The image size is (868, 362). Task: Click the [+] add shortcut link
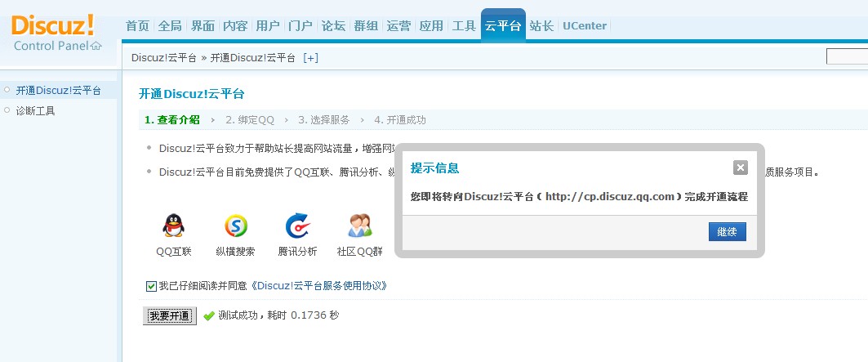(310, 58)
